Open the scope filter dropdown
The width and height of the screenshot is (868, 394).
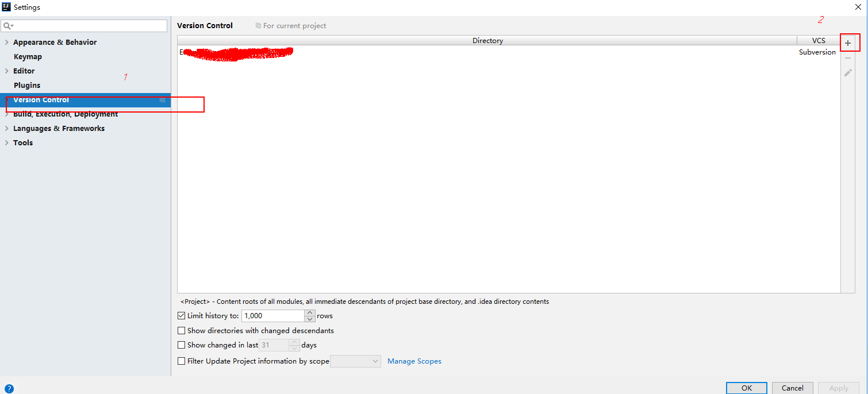(x=356, y=361)
